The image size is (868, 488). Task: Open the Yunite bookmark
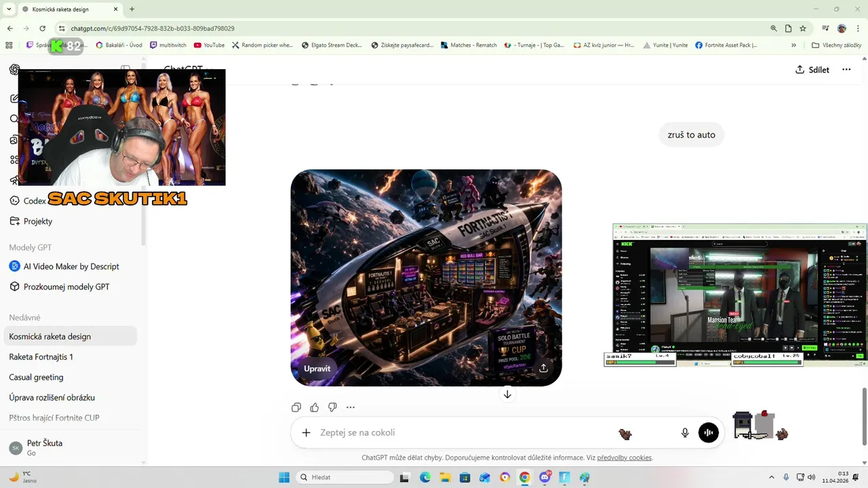tap(665, 45)
